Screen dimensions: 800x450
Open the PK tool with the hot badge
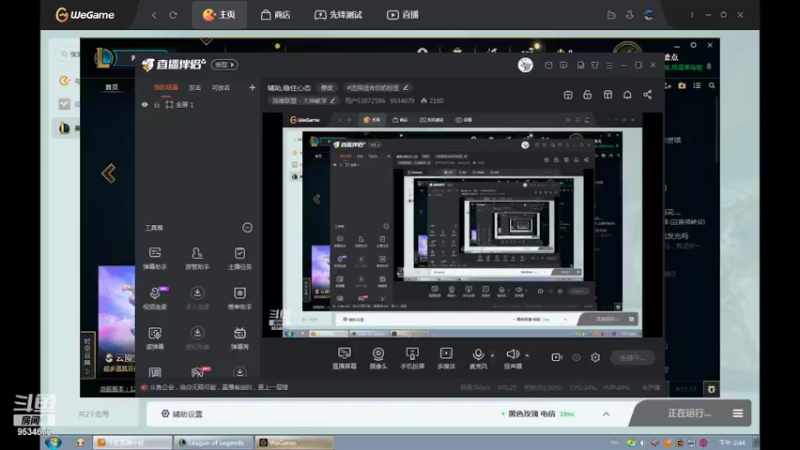click(x=199, y=372)
